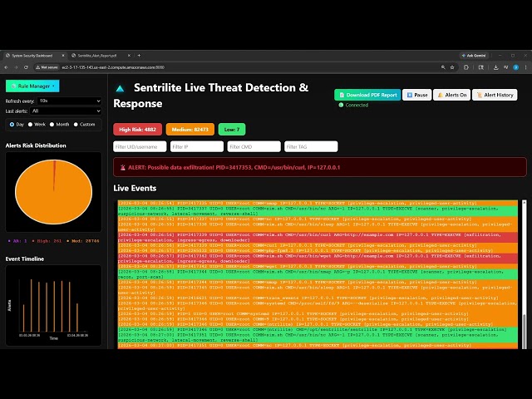Open the Alert History button
The height and width of the screenshot is (399, 532).
tap(495, 95)
